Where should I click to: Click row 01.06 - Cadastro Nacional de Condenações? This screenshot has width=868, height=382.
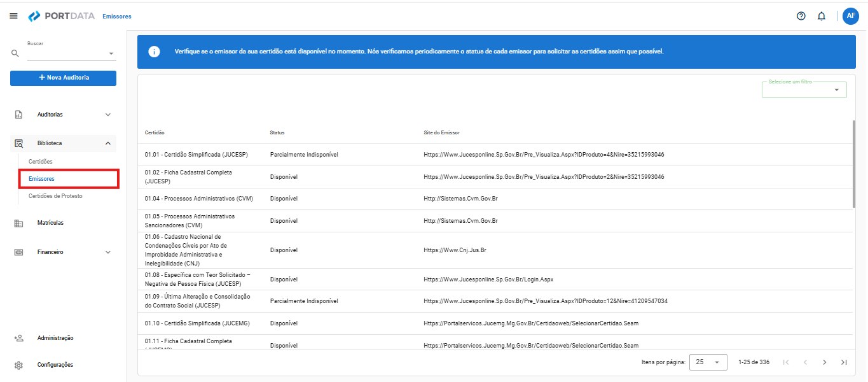(495, 250)
